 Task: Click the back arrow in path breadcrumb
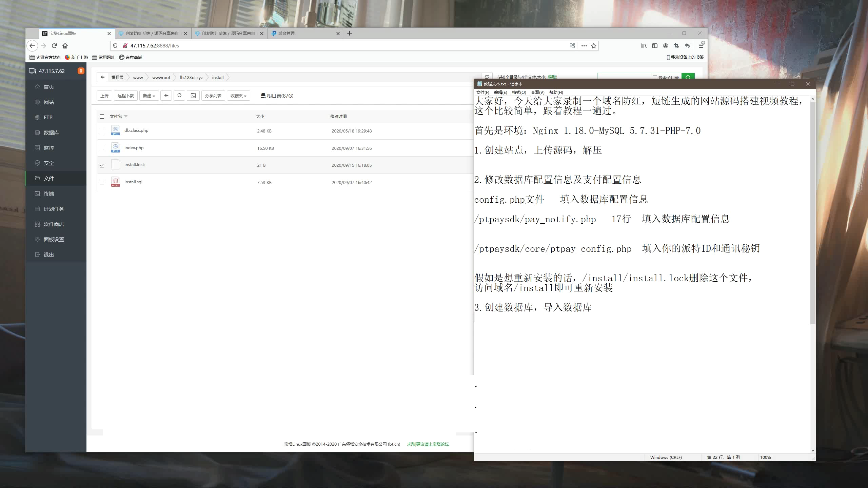(x=102, y=77)
